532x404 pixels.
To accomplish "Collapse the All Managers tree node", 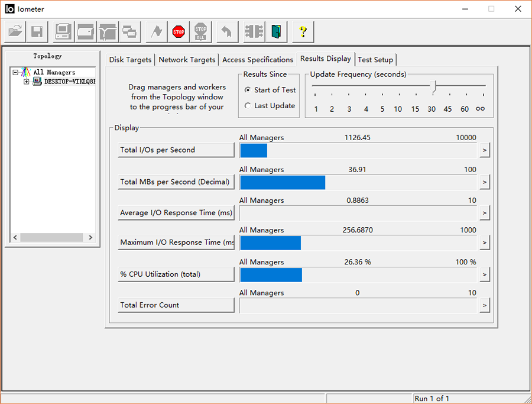I will tap(16, 72).
